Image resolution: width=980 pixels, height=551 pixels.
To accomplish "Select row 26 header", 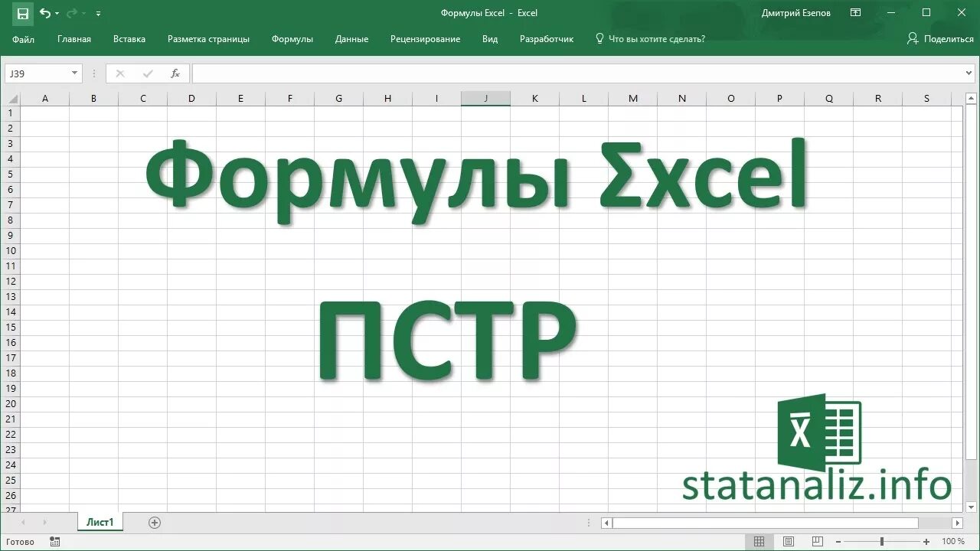I will tap(11, 496).
